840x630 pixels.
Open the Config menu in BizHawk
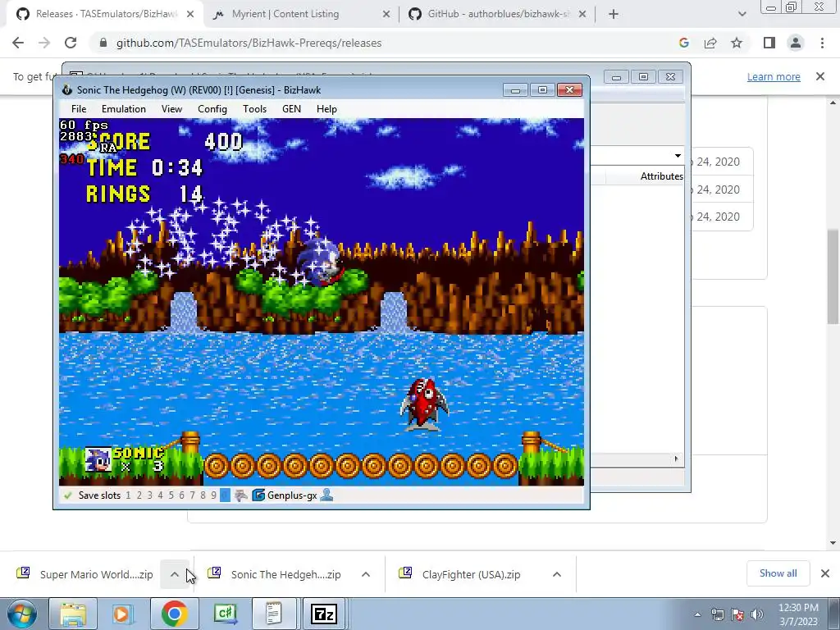click(x=212, y=109)
